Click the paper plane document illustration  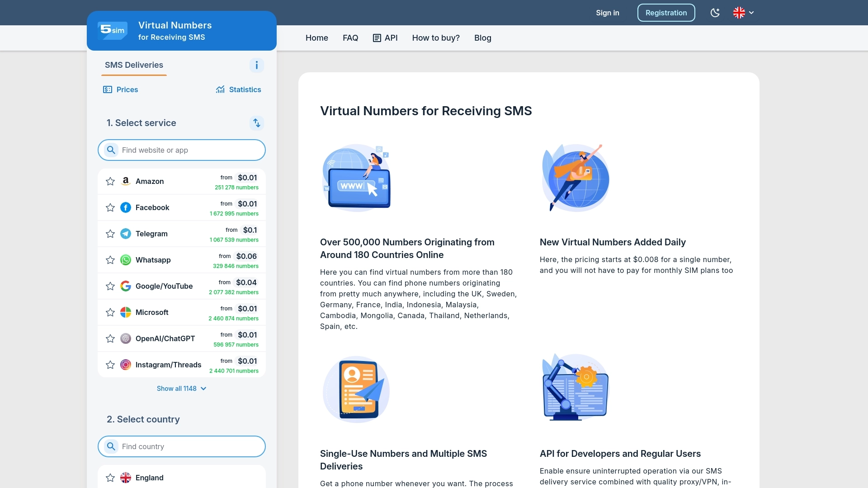tap(356, 389)
